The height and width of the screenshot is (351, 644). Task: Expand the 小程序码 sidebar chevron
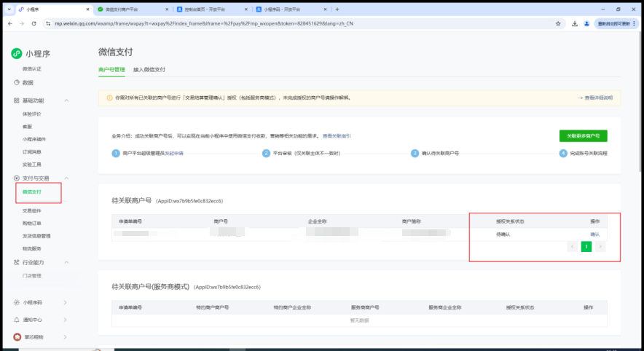[x=66, y=302]
